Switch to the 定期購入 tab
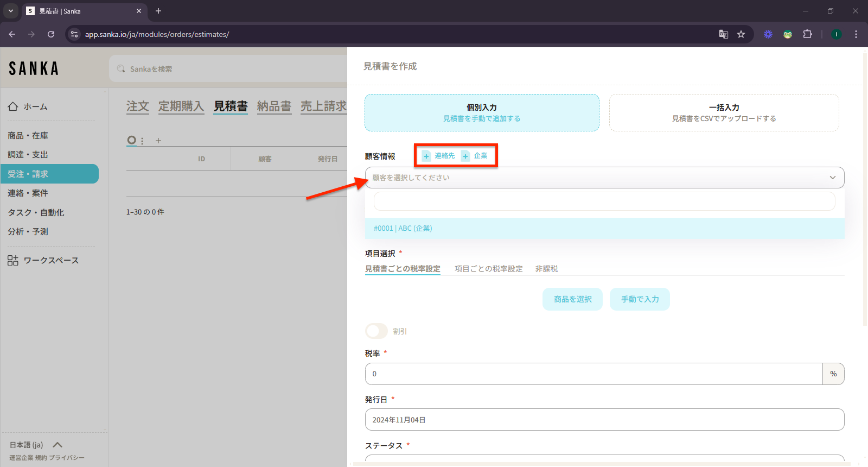Viewport: 868px width, 467px height. click(181, 106)
